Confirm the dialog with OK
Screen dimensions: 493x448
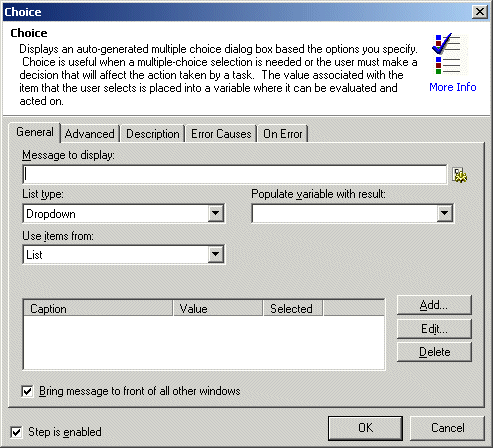coord(365,428)
